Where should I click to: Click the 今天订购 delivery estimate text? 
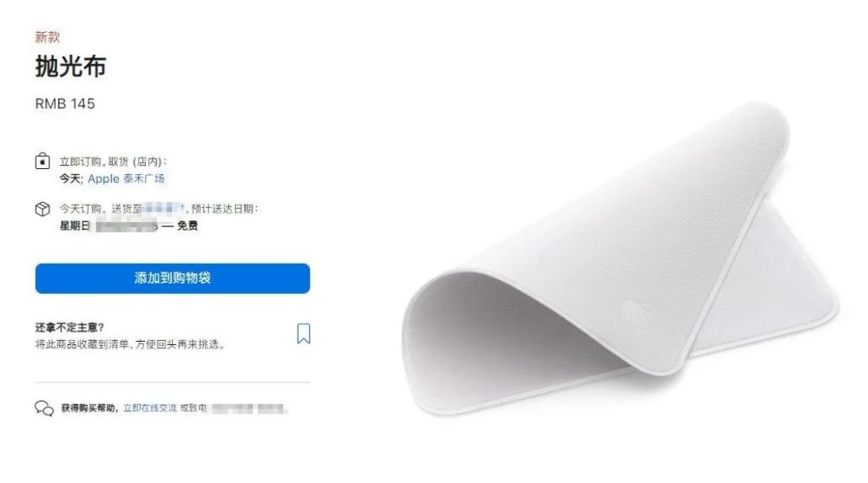[159, 209]
